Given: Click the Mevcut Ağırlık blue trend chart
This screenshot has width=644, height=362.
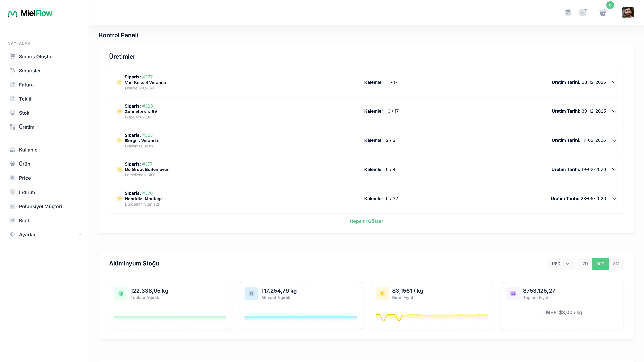Looking at the screenshot, I should (301, 318).
